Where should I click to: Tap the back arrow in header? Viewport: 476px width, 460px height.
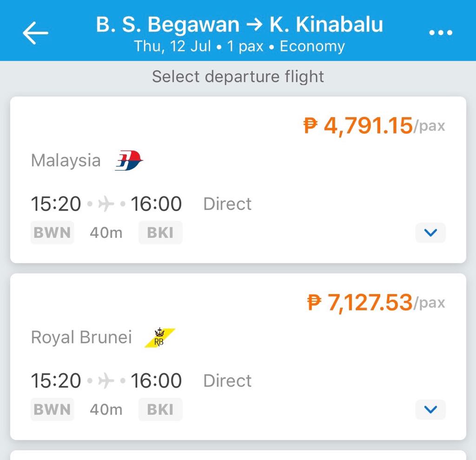(35, 33)
